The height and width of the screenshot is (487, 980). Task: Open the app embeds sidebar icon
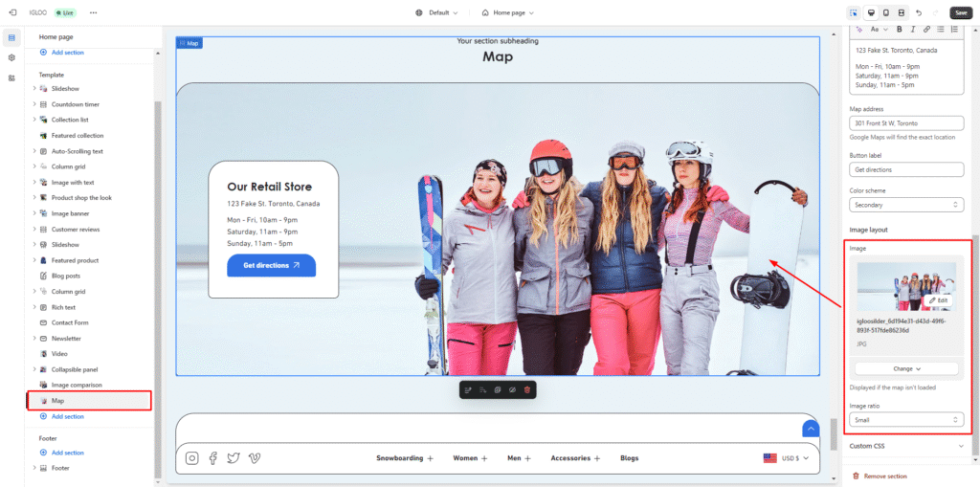(x=11, y=77)
